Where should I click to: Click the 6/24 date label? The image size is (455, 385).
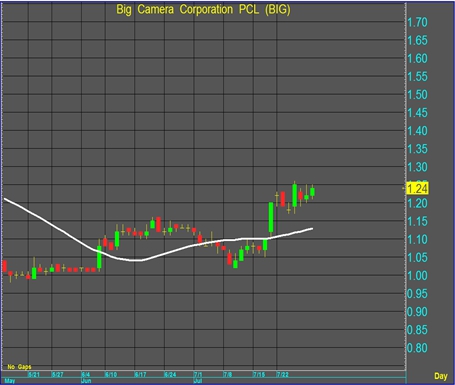tap(170, 374)
